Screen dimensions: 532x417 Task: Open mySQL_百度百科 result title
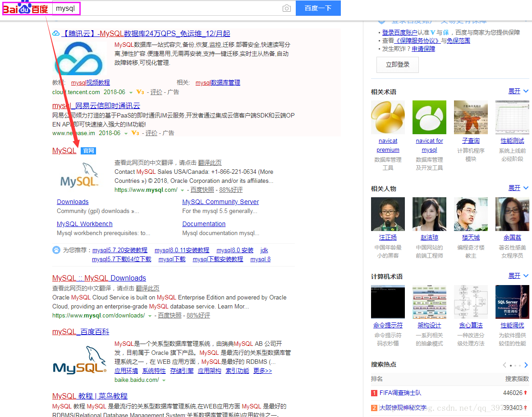tap(81, 331)
